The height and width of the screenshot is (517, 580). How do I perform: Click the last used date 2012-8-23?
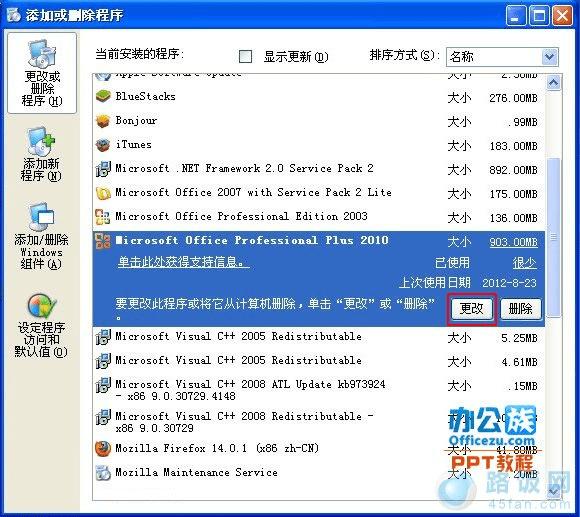click(x=509, y=283)
